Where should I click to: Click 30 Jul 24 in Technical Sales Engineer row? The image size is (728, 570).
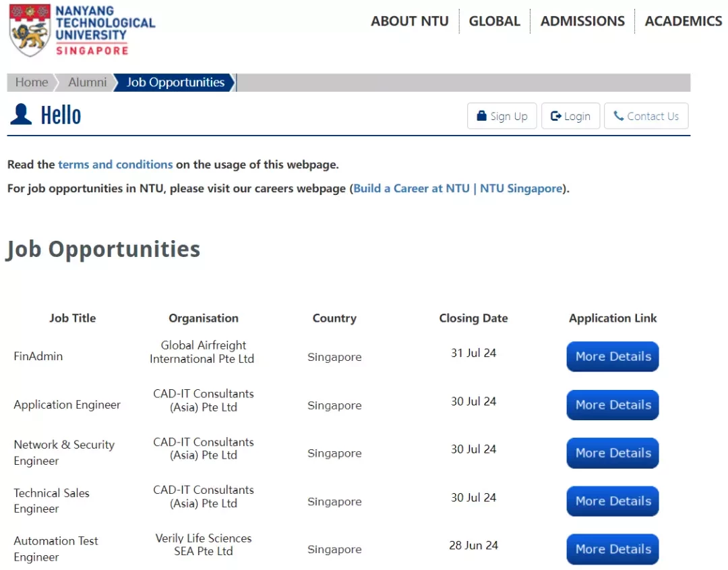pos(474,498)
